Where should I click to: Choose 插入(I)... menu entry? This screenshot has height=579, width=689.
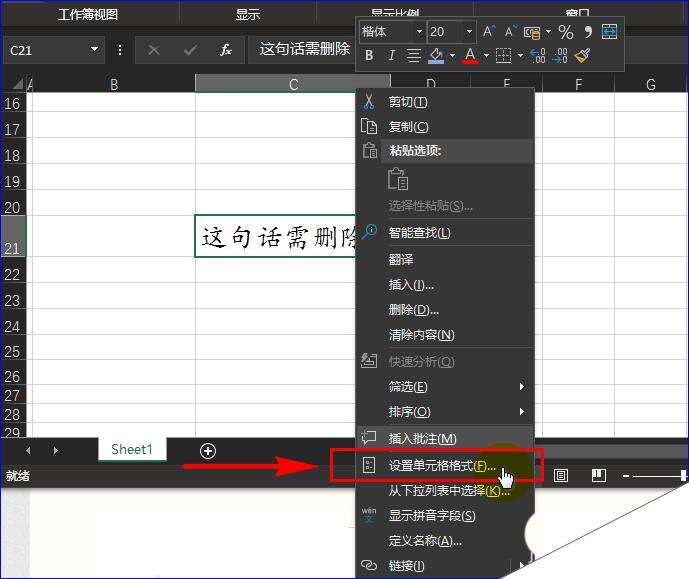pyautogui.click(x=444, y=285)
